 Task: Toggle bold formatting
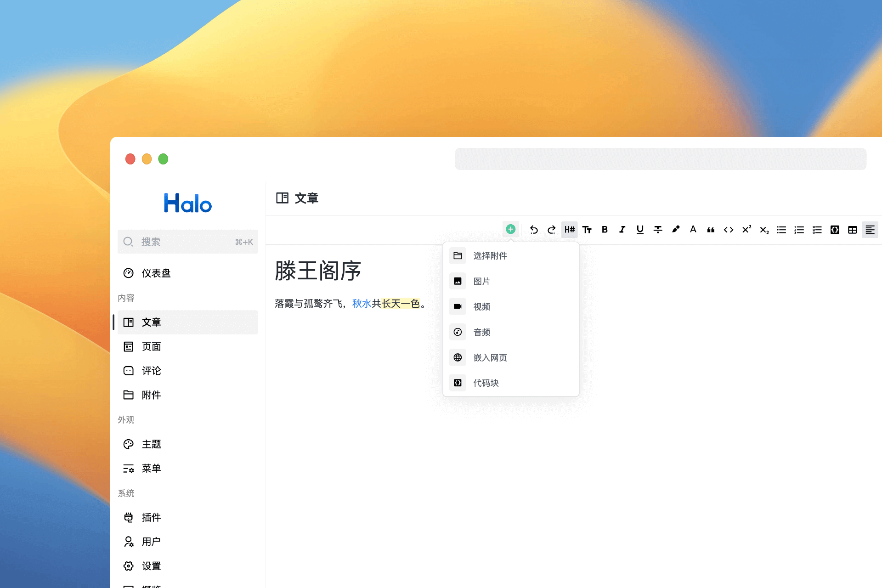605,230
